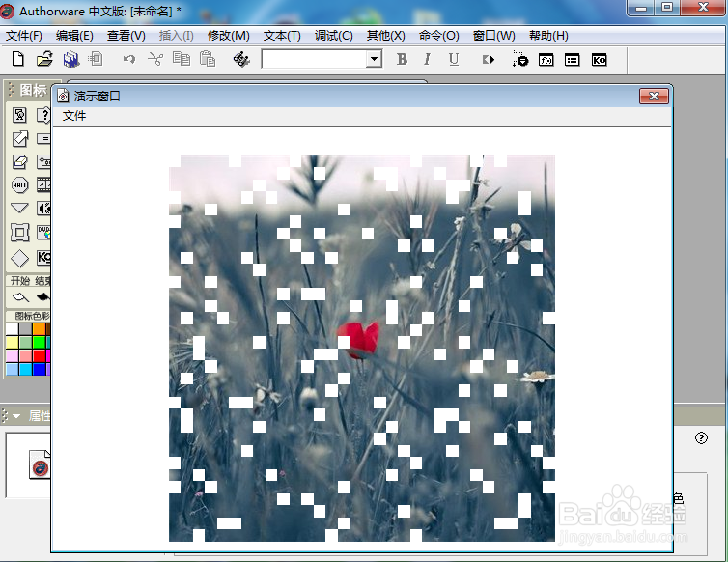Open the 窗口(W) menu
Screen dimensions: 728x562
coord(494,36)
